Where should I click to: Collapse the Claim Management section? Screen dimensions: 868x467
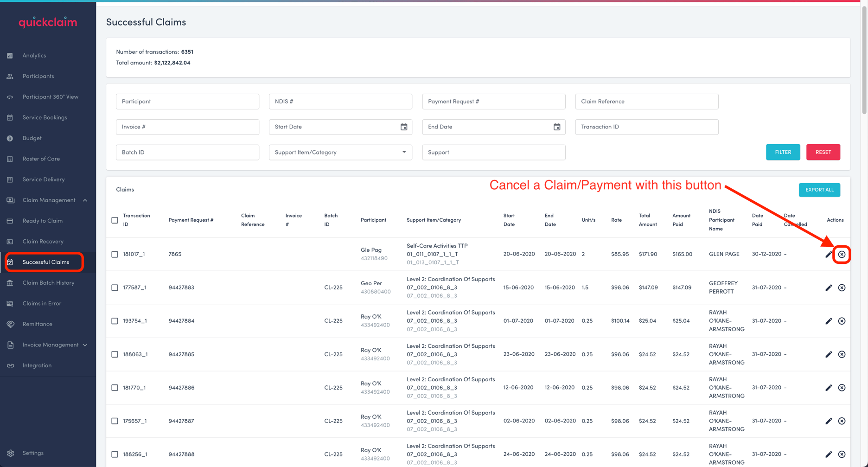pos(84,200)
